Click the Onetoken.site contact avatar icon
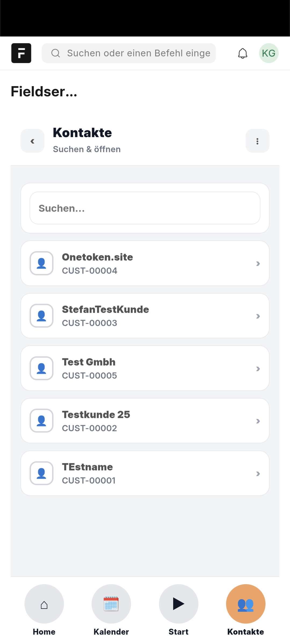Screen dimensions: 290x644 41,263
